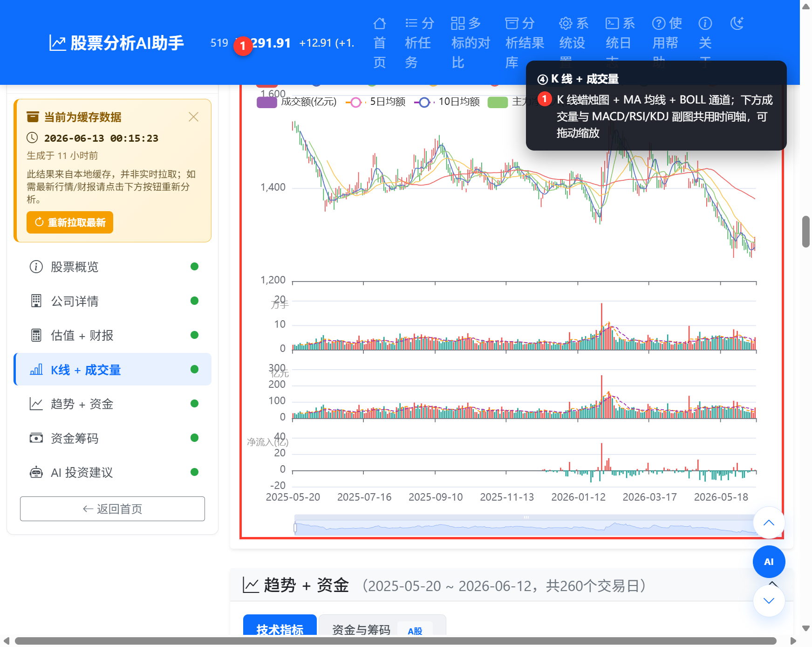Image resolution: width=812 pixels, height=647 pixels.
Task: Go to 估值 + 财报 section
Action: (112, 335)
